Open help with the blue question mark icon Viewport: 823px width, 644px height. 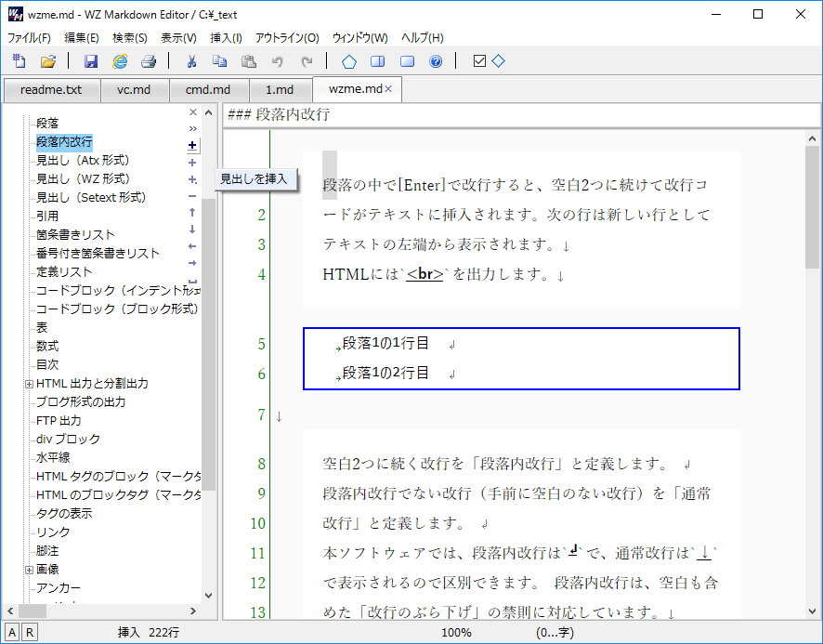436,61
